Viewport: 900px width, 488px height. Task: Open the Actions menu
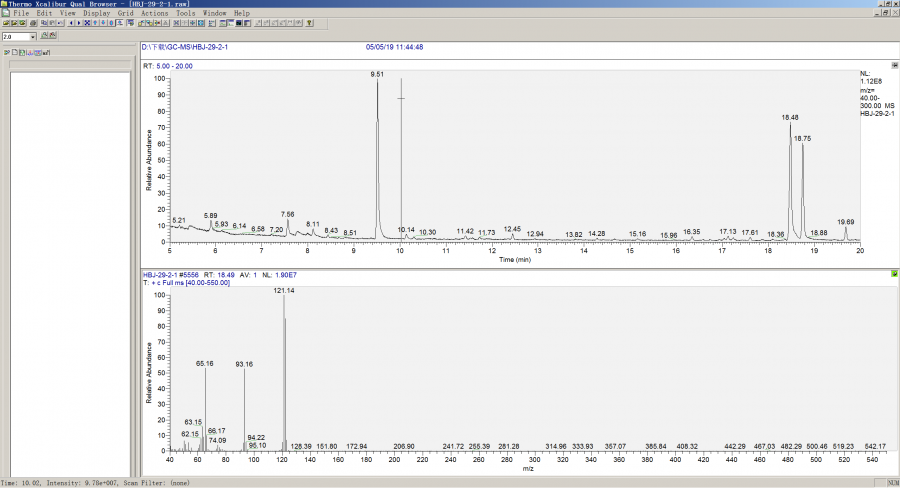pos(155,13)
